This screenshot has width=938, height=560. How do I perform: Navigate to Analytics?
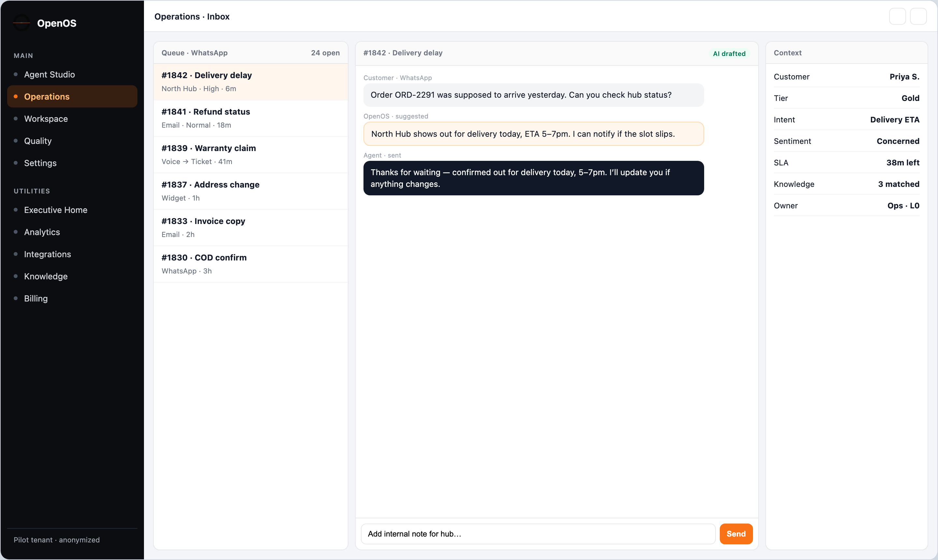pyautogui.click(x=72, y=232)
